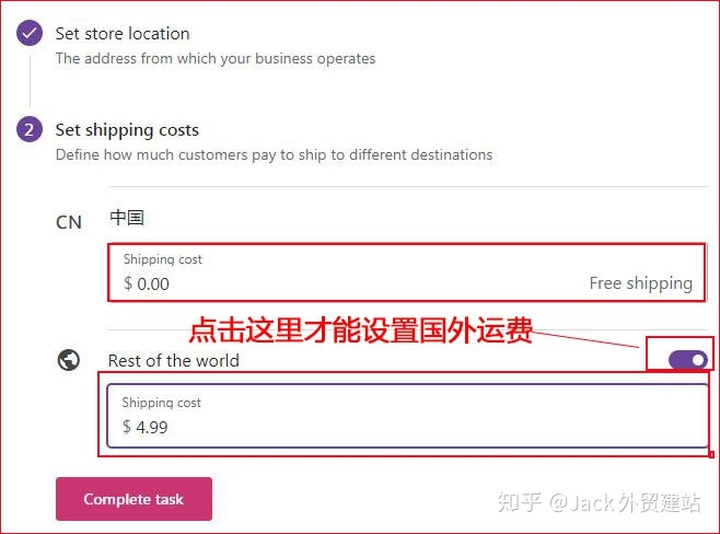Click the dollar sign before 4.99
This screenshot has width=720, height=534.
pyautogui.click(x=127, y=427)
